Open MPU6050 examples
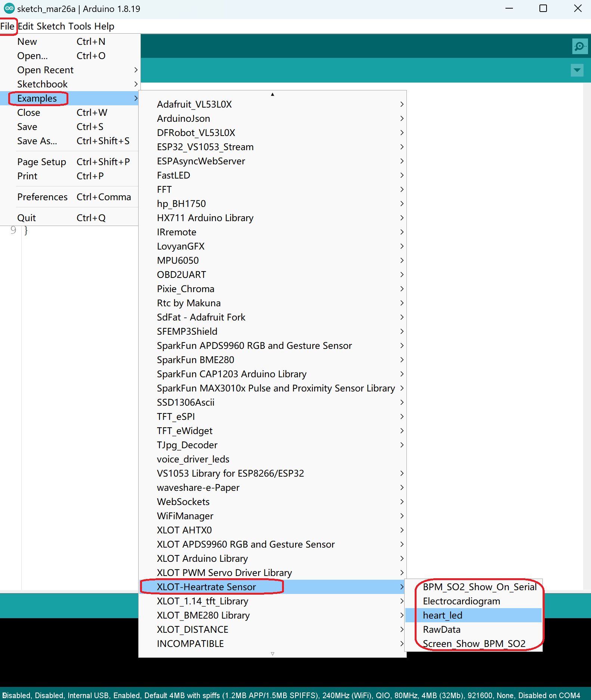Viewport: 591px width, 700px height. 272,260
